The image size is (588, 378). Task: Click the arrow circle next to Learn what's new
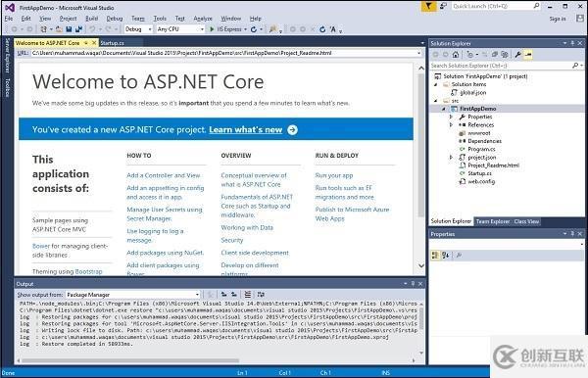coord(292,129)
